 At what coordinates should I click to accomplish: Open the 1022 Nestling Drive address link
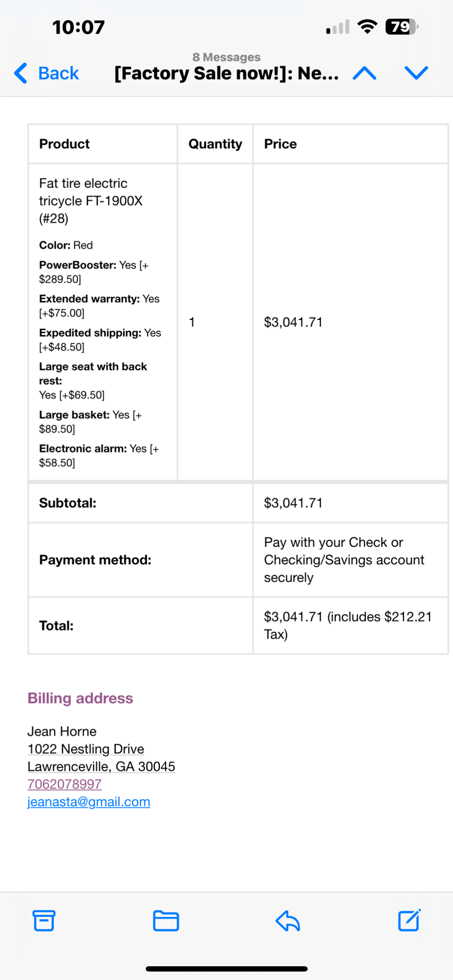click(x=86, y=749)
